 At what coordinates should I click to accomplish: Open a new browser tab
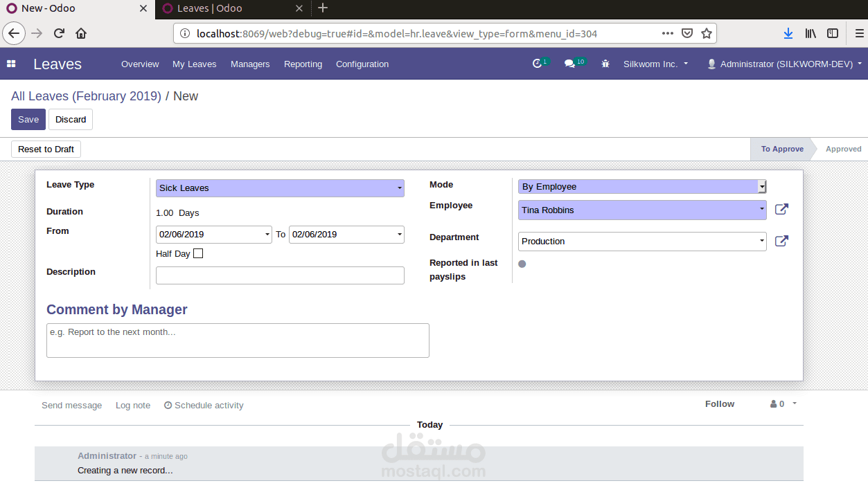pyautogui.click(x=323, y=8)
